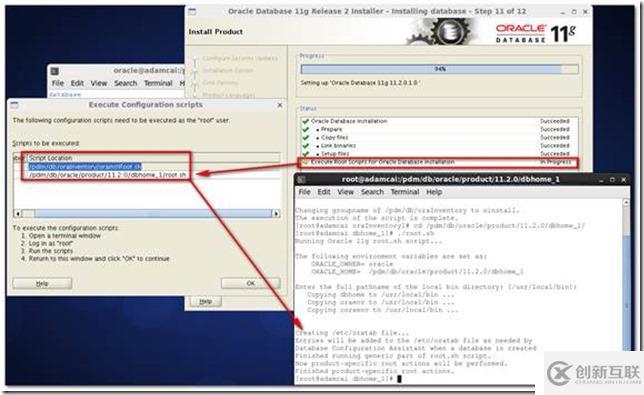Screen dimensions: 644x395
Task: Click Execute Configuration scripts dialog title icon
Action: [x=14, y=105]
